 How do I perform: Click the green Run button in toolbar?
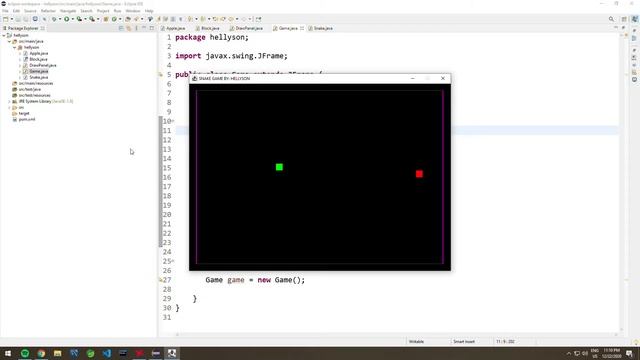[x=67, y=19]
